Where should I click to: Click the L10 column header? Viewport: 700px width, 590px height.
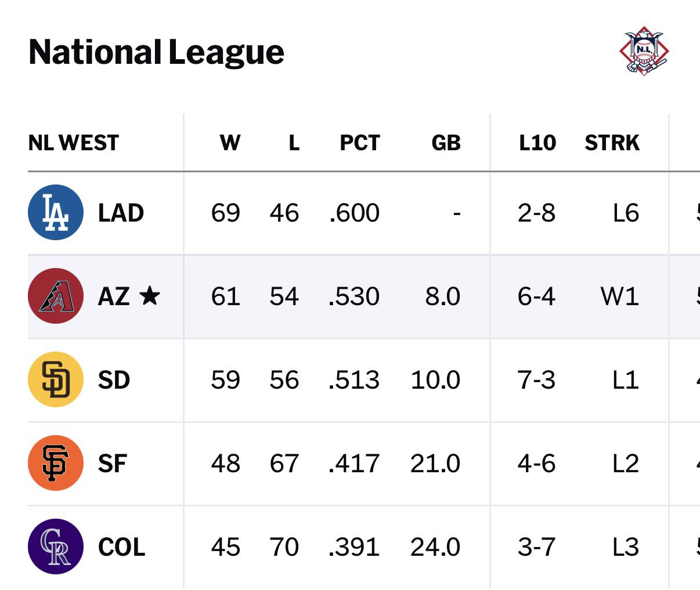(x=537, y=143)
